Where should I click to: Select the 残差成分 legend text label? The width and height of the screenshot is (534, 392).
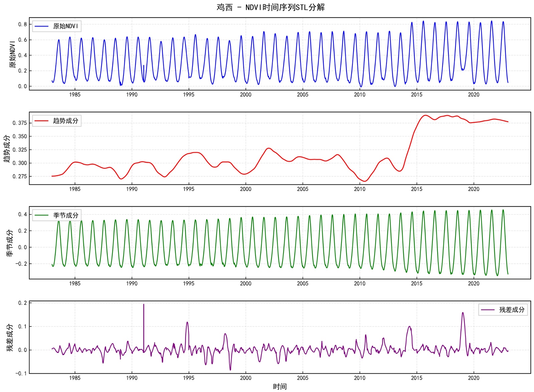tap(512, 310)
